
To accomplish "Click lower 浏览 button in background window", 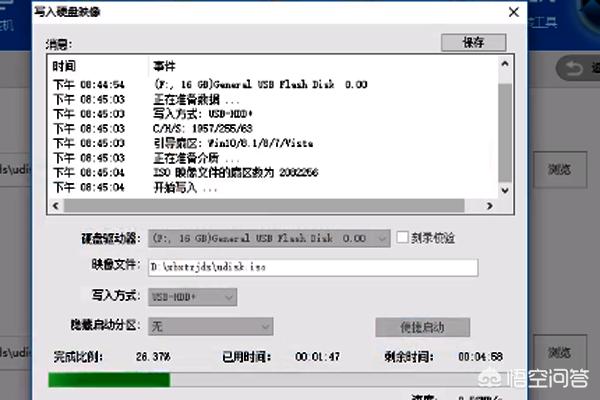I will click(559, 352).
